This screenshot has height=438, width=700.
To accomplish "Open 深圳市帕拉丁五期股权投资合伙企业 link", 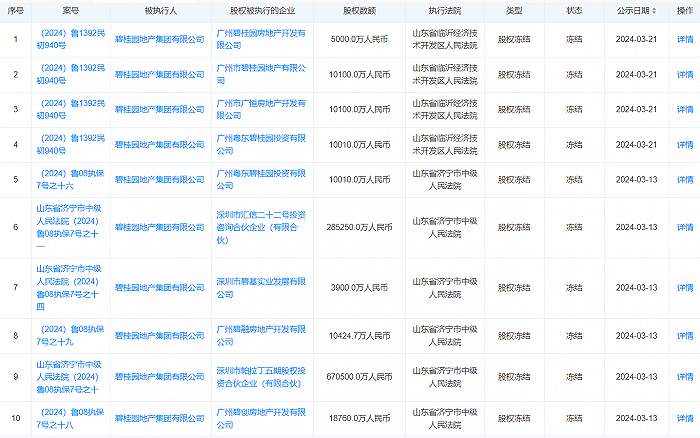I will click(x=261, y=377).
